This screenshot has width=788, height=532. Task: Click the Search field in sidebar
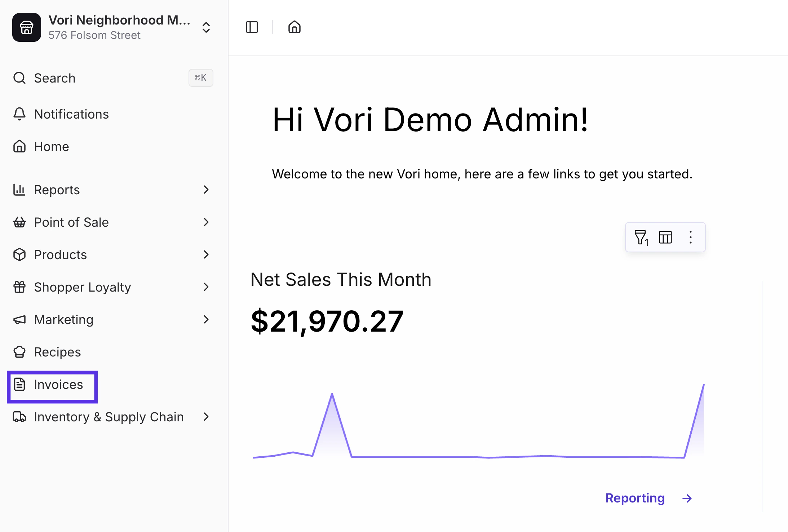[x=55, y=78]
